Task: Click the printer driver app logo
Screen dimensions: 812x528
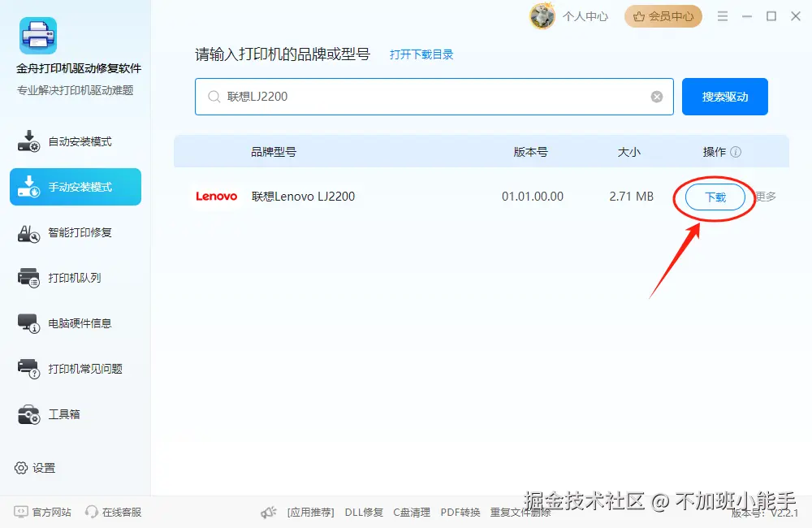Action: coord(38,36)
